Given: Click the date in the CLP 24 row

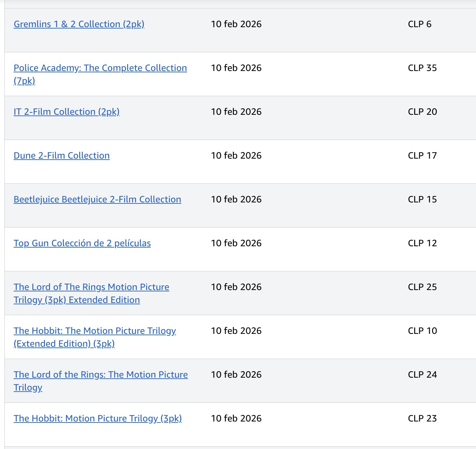Looking at the screenshot, I should click(x=236, y=375).
